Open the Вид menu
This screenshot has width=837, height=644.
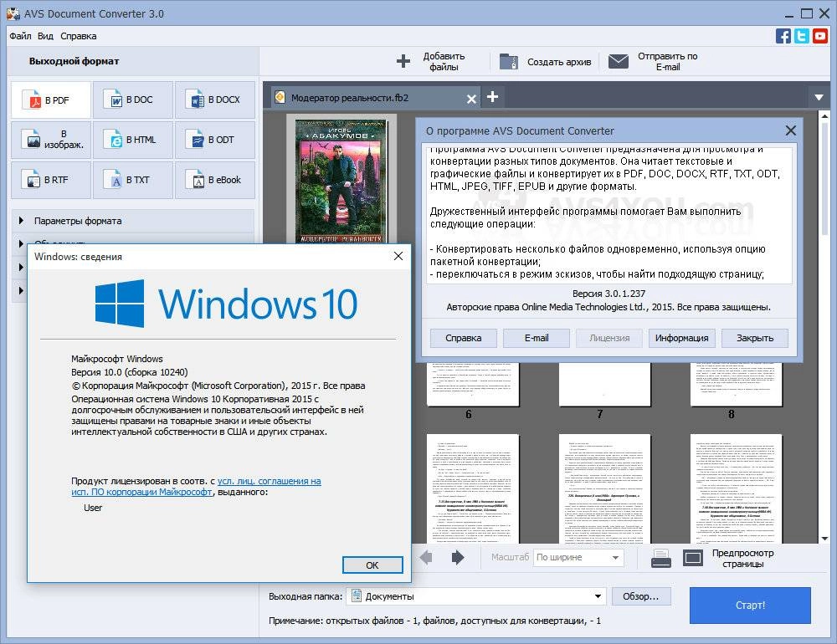(45, 36)
